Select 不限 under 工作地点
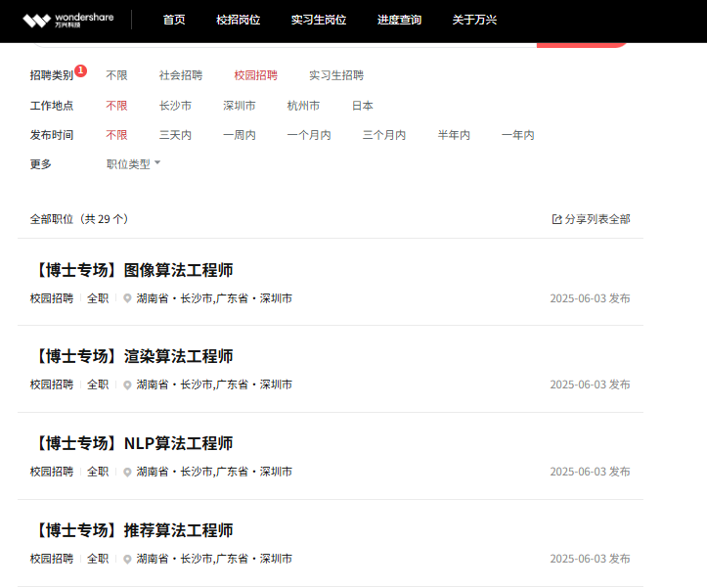Screen dimensions: 707x588 [116, 106]
